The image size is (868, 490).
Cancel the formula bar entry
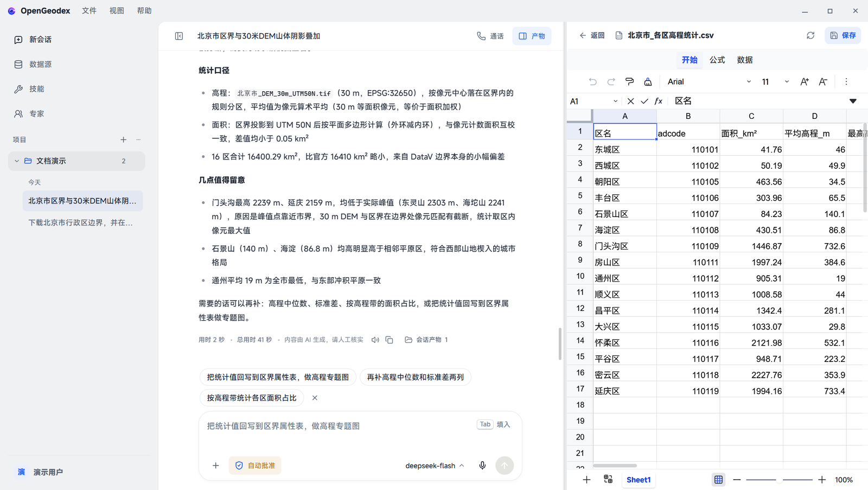click(x=630, y=101)
